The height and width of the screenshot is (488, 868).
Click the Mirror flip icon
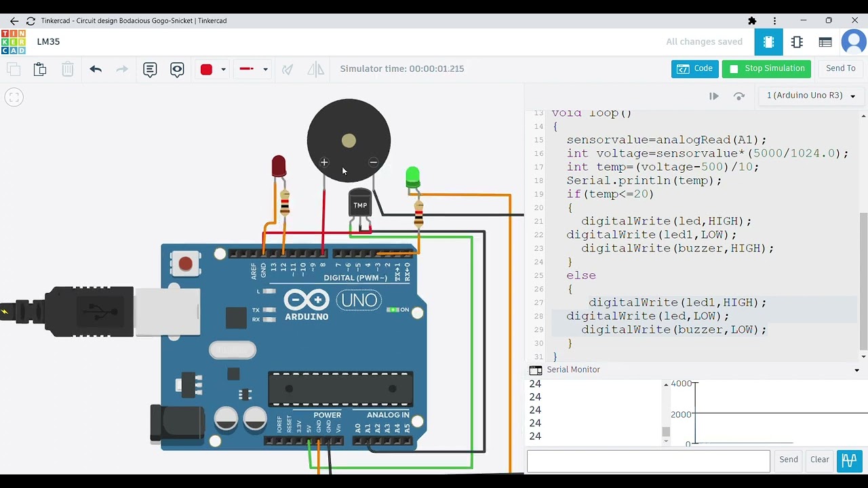pyautogui.click(x=315, y=68)
